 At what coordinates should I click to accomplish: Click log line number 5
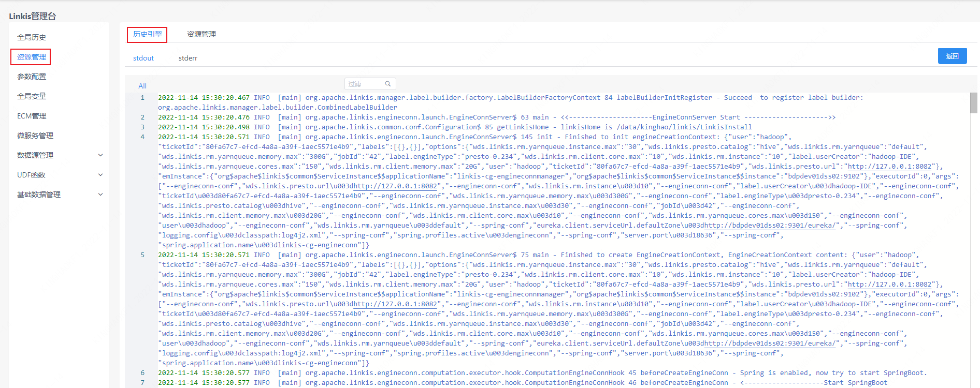(142, 255)
